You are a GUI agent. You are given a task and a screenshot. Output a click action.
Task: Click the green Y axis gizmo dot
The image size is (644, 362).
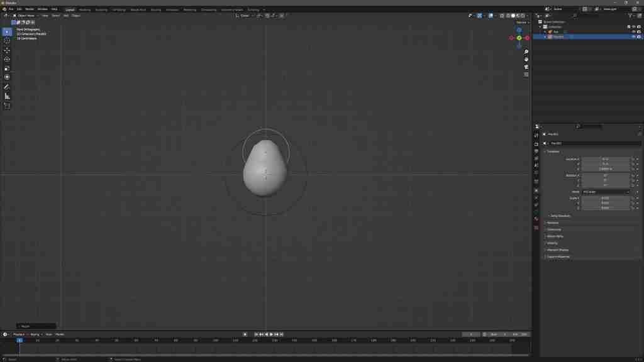(519, 38)
